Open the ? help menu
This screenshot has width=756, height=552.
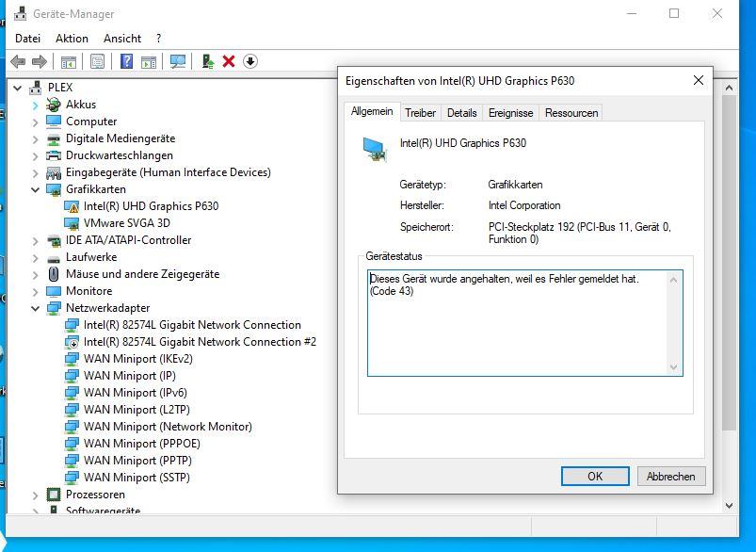(158, 39)
